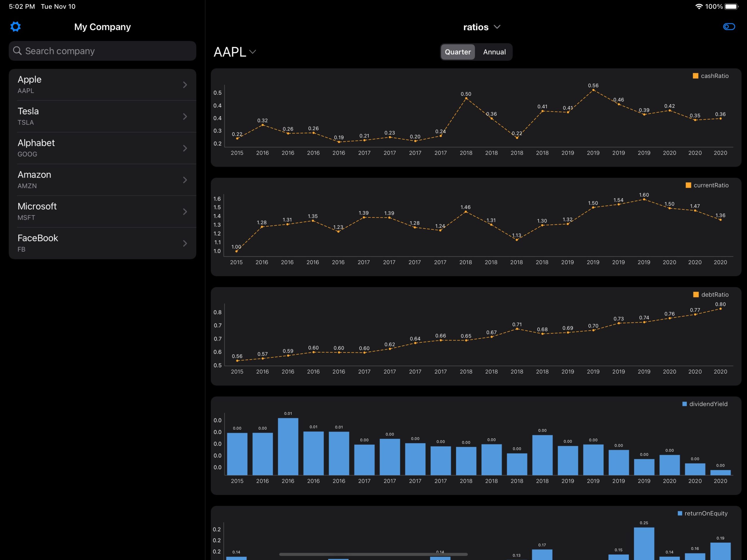Viewport: 747px width, 560px height.
Task: Open the ratios dropdown menu
Action: (481, 27)
